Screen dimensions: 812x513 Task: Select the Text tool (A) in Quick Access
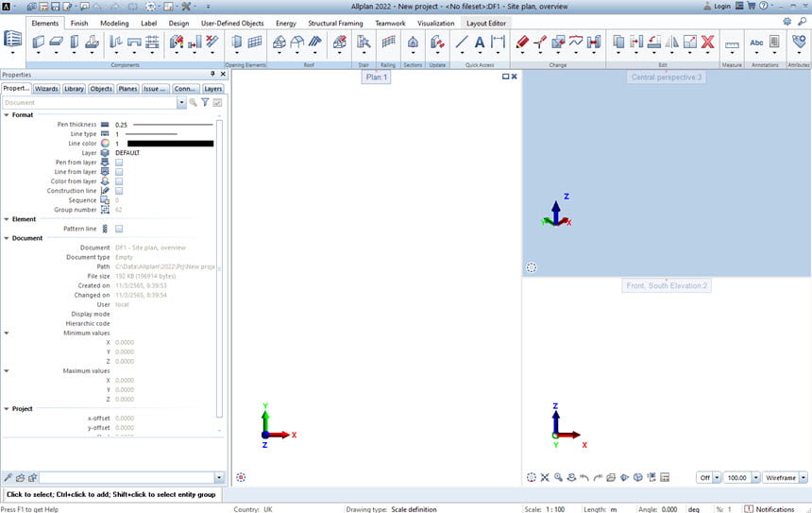pos(480,42)
